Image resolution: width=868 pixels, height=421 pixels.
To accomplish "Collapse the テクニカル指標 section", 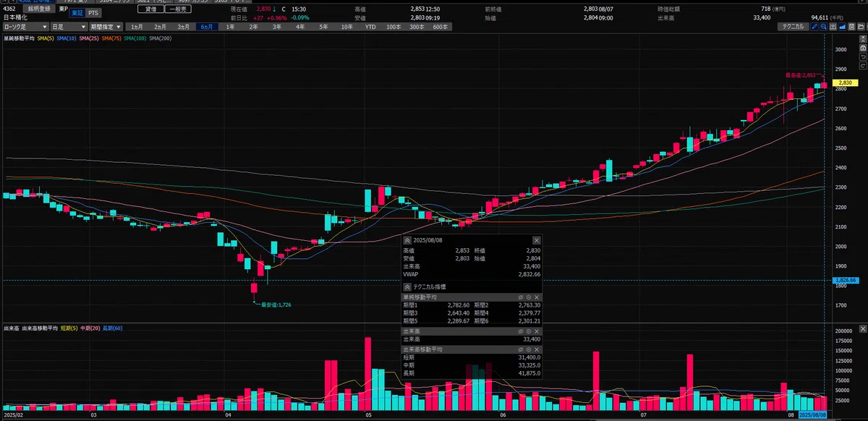I will (407, 286).
